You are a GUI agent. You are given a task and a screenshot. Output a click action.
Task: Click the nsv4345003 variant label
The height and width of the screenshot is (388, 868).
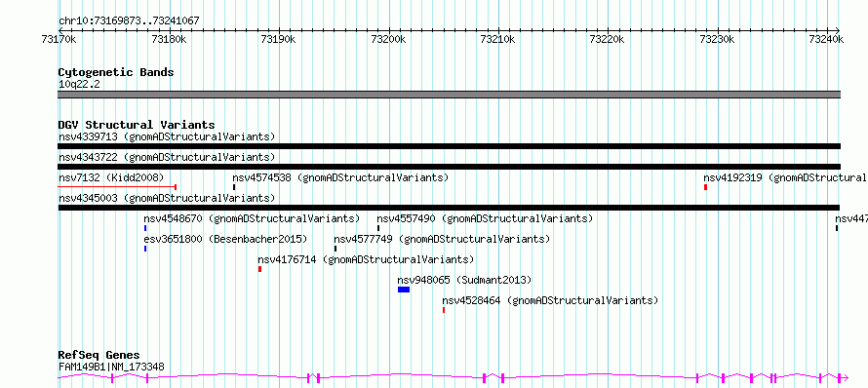click(167, 198)
